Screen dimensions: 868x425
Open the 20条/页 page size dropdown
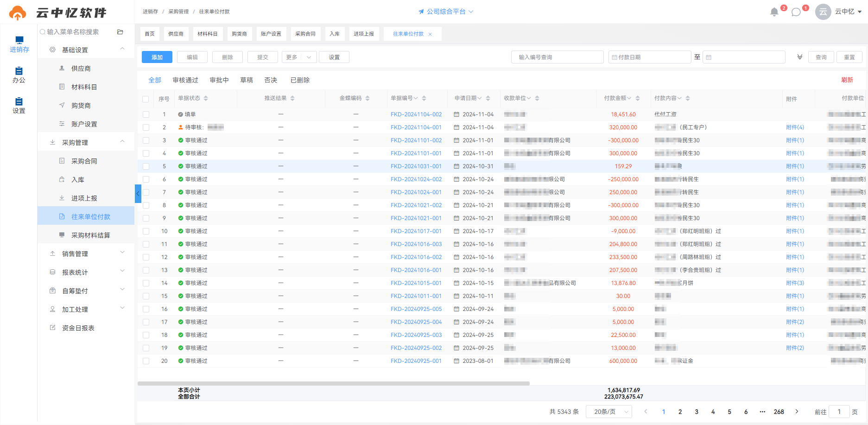click(609, 412)
